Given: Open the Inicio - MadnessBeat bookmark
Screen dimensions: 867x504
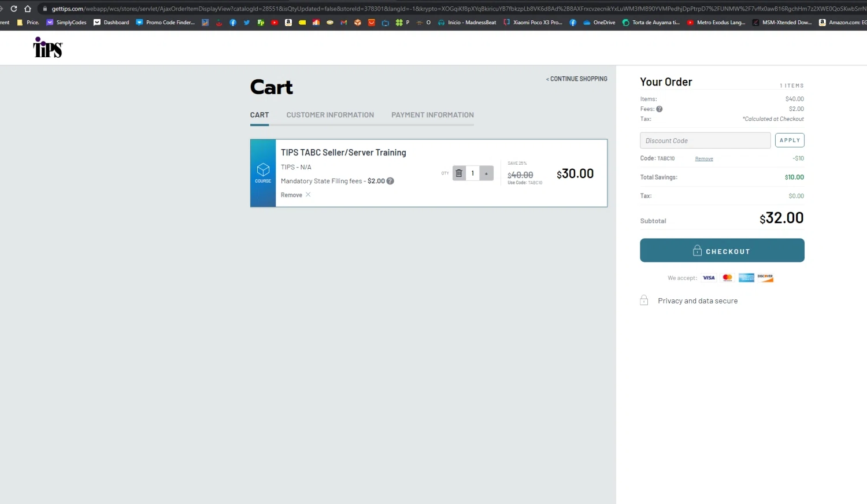Looking at the screenshot, I should [467, 23].
